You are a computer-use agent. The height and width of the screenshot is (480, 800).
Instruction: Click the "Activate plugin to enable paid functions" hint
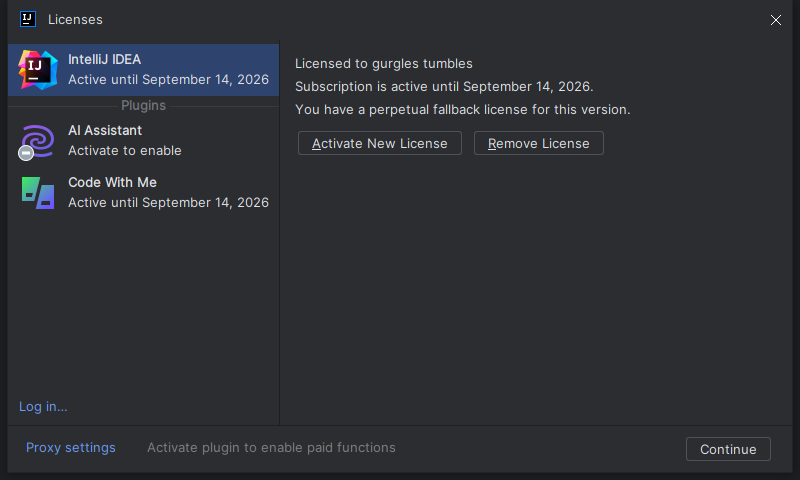tap(271, 448)
